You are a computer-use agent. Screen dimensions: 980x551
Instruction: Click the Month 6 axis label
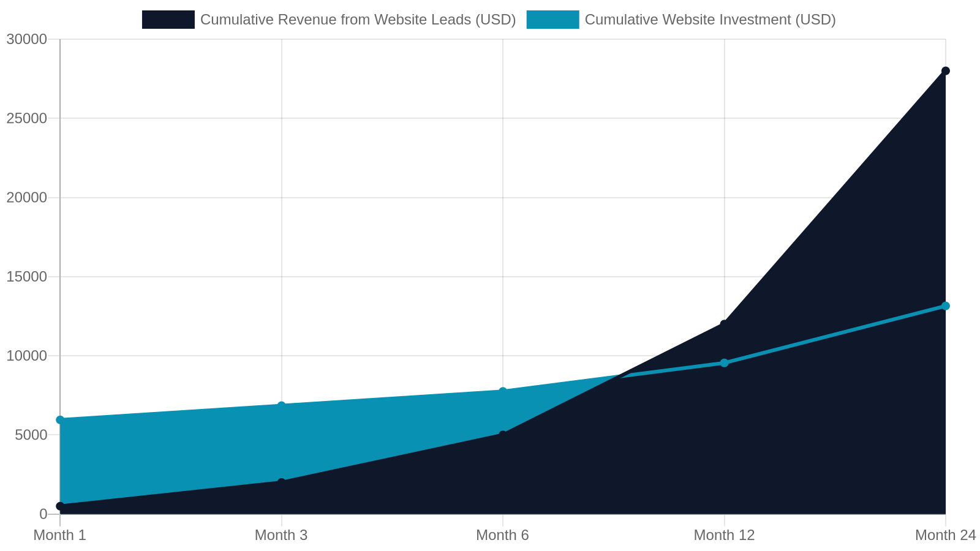click(x=502, y=535)
